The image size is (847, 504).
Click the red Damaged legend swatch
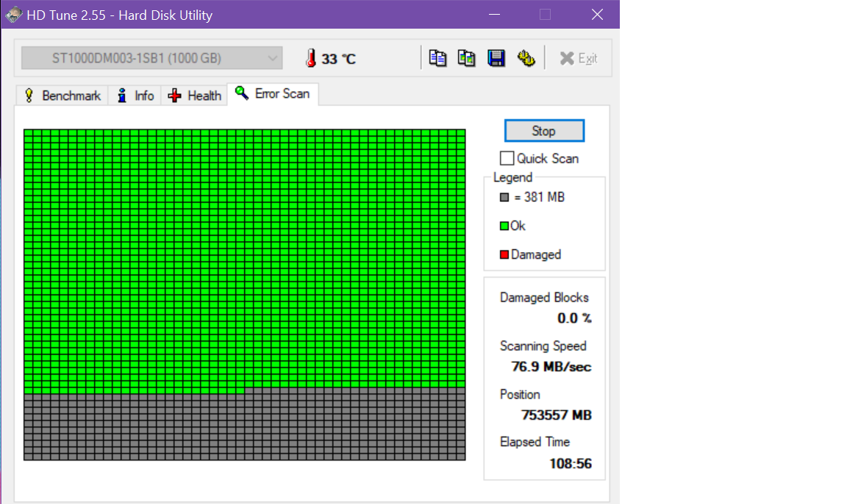(504, 255)
